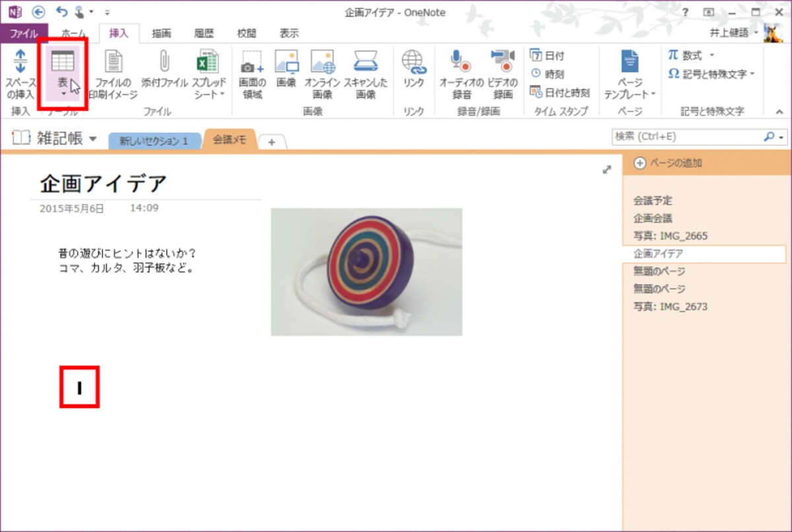The image size is (792, 532).
Task: Click the Back arrow in title bar
Action: click(38, 12)
